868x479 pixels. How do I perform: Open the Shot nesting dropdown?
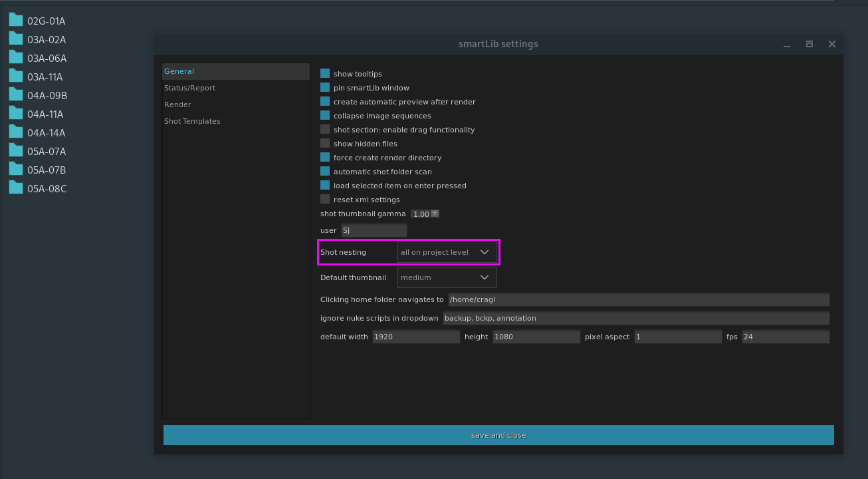tap(447, 252)
